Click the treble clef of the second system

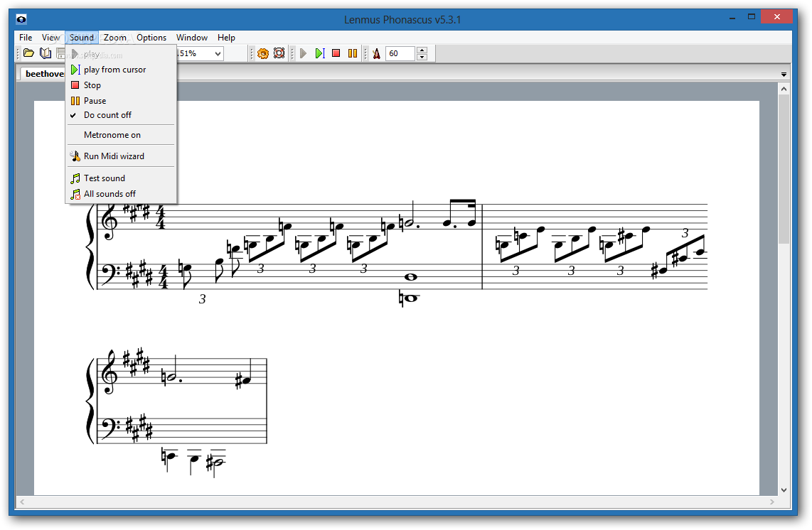click(x=109, y=373)
